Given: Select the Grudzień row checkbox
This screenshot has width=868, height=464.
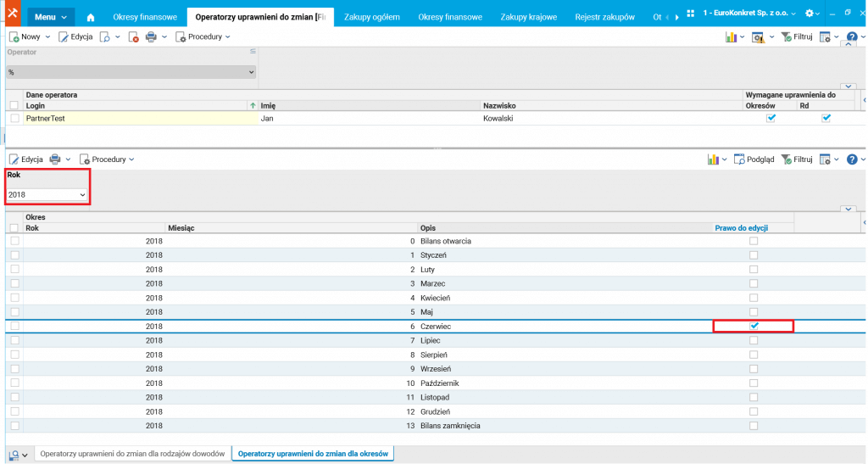Looking at the screenshot, I should click(15, 411).
